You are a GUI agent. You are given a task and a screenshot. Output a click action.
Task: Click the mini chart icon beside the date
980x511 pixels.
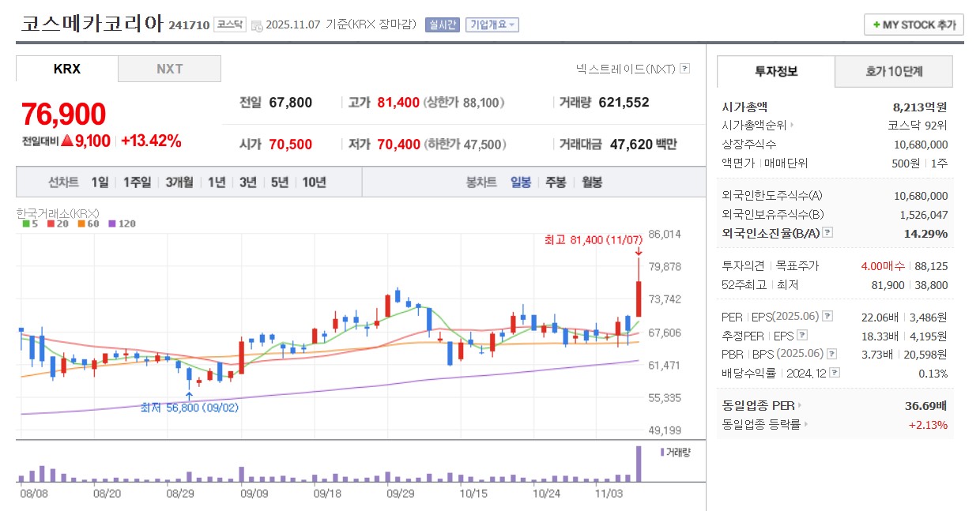pos(255,24)
